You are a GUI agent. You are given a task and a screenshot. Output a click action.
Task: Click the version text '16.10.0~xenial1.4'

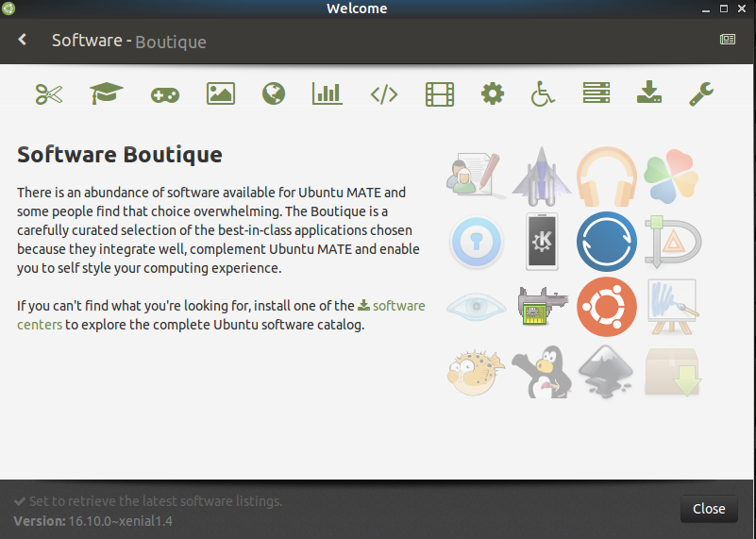121,521
